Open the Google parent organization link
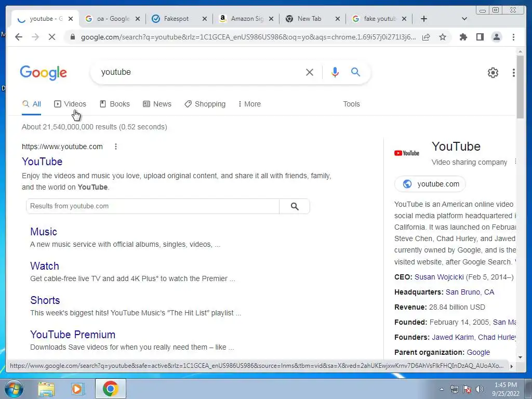The image size is (532, 399). [x=478, y=353]
